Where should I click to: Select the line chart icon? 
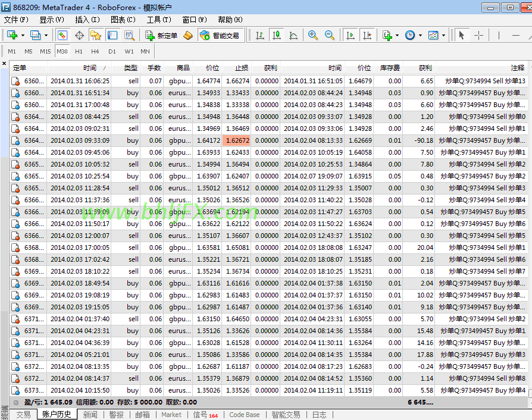293,35
